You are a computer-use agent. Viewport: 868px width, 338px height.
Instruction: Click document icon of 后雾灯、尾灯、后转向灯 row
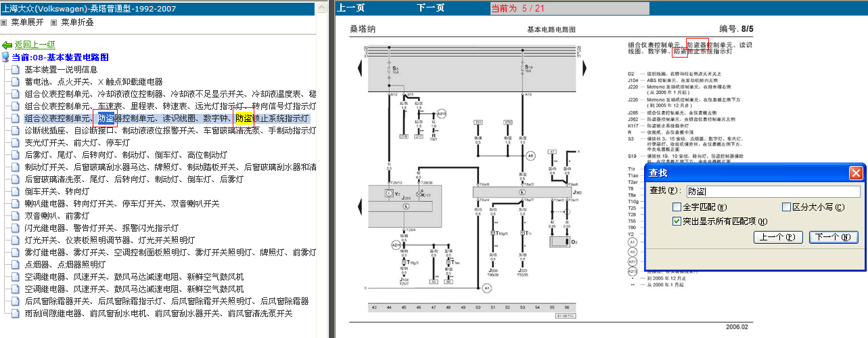tap(16, 154)
